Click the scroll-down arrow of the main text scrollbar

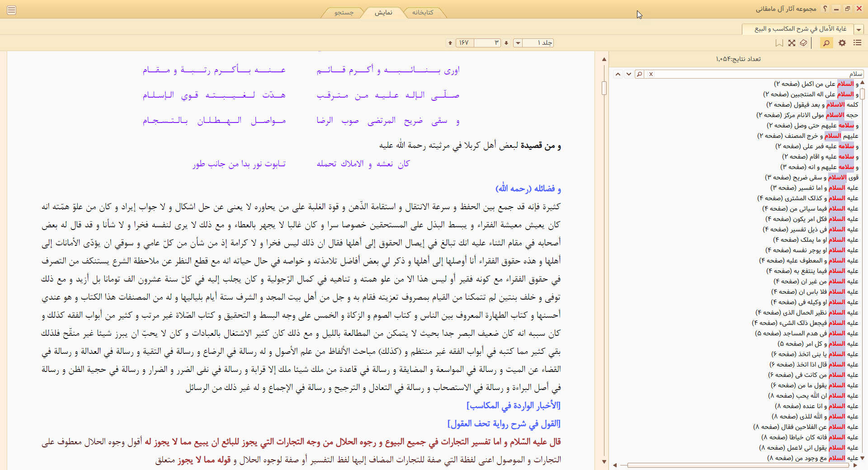pyautogui.click(x=604, y=461)
